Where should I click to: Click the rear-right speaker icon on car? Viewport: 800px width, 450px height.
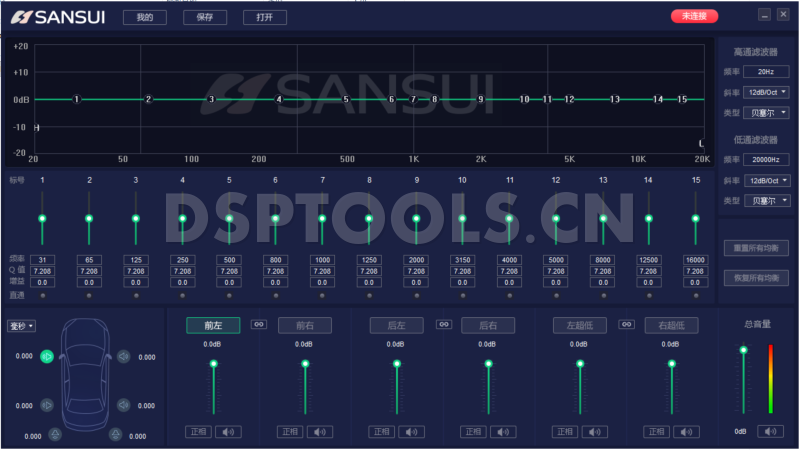(123, 405)
